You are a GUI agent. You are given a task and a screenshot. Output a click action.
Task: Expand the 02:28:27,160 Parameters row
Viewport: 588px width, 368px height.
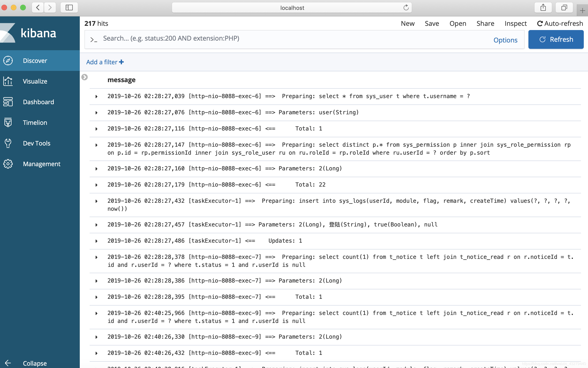click(97, 169)
